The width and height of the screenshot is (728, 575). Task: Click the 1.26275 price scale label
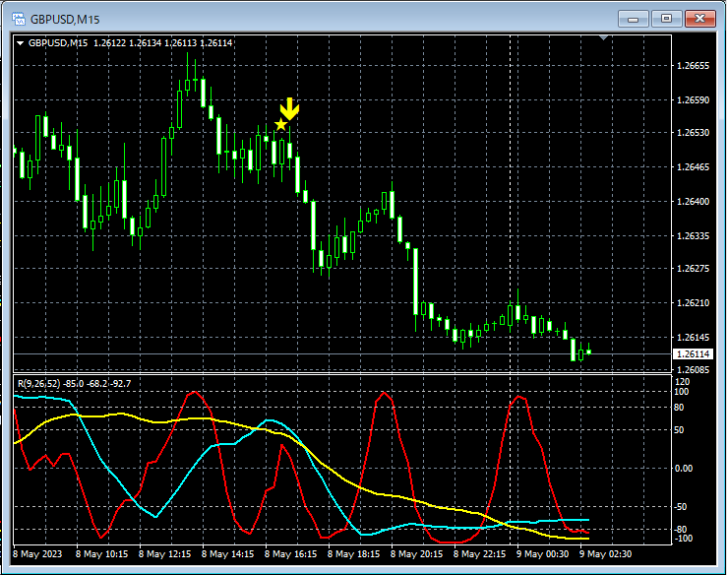tap(693, 268)
